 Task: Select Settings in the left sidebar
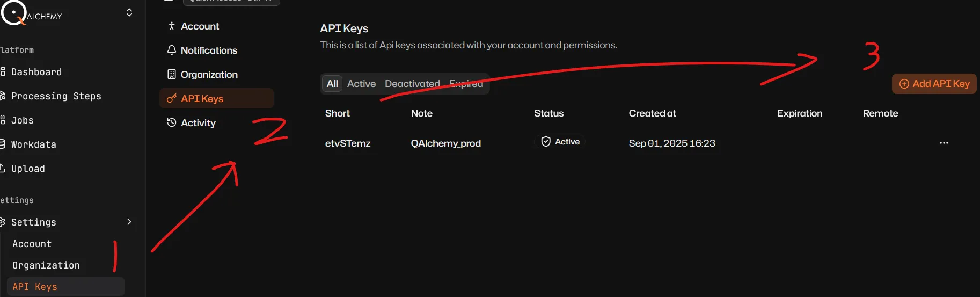[x=33, y=222]
